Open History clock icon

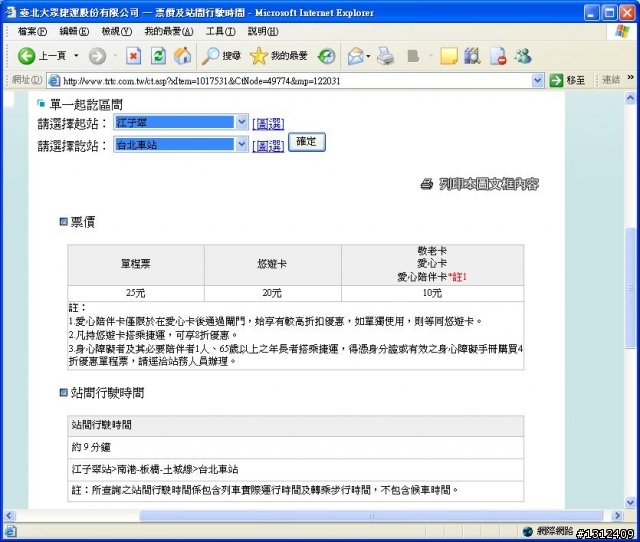(x=327, y=56)
